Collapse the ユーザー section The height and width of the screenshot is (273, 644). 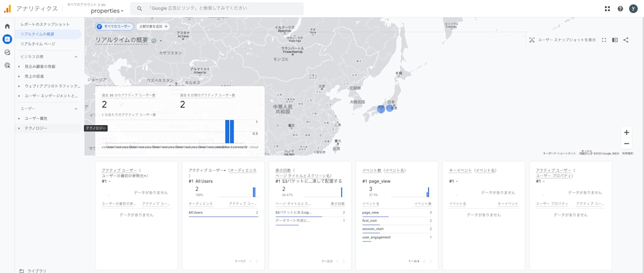[x=76, y=109]
